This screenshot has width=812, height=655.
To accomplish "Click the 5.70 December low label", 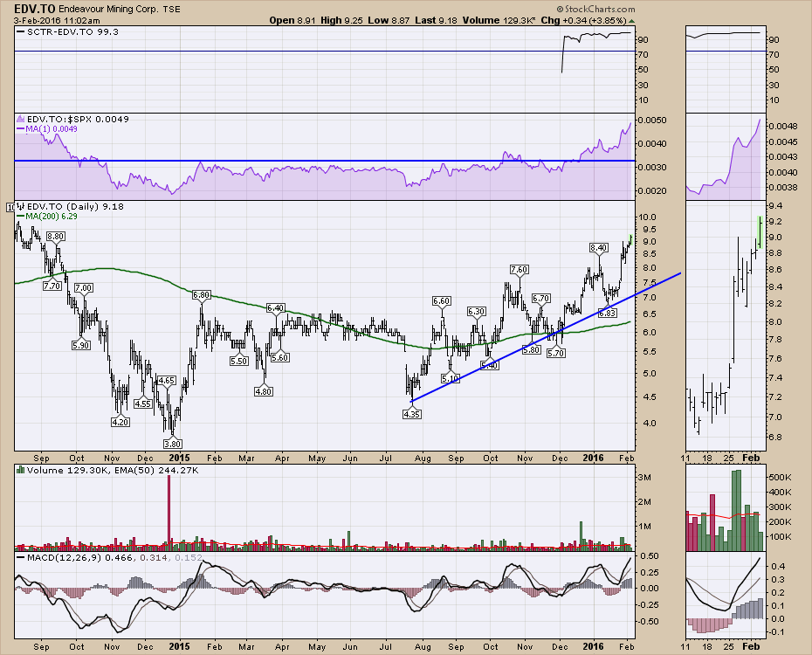I will (x=555, y=353).
